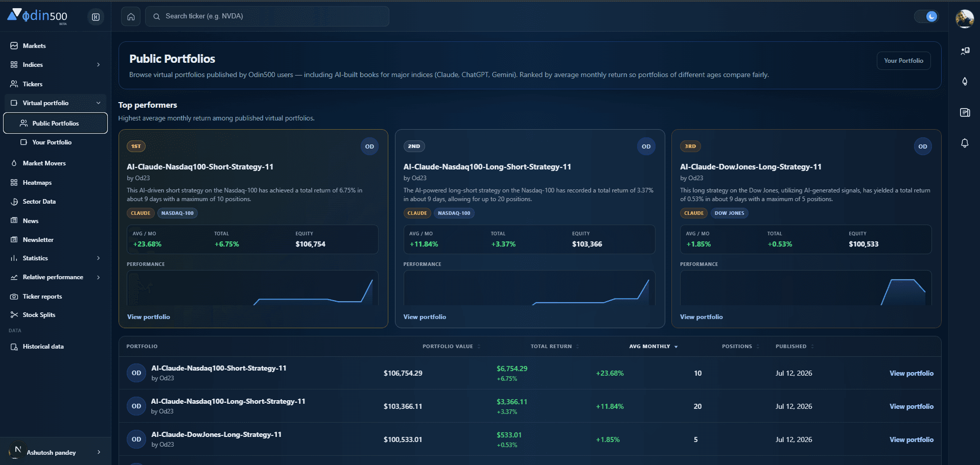Click OD avatar in DowJones-Long-Strategy table row
Screen dimensions: 980x465
(136, 439)
